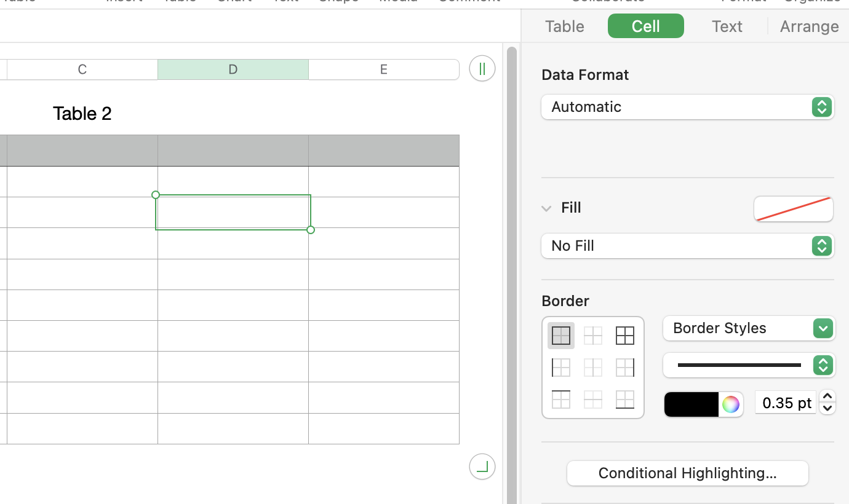The image size is (849, 504).
Task: Open the Data Format dropdown showing Automatic
Action: point(688,107)
